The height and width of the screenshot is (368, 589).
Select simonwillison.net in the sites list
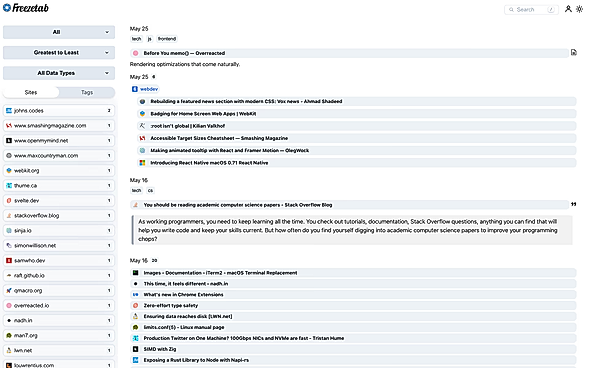(59, 246)
